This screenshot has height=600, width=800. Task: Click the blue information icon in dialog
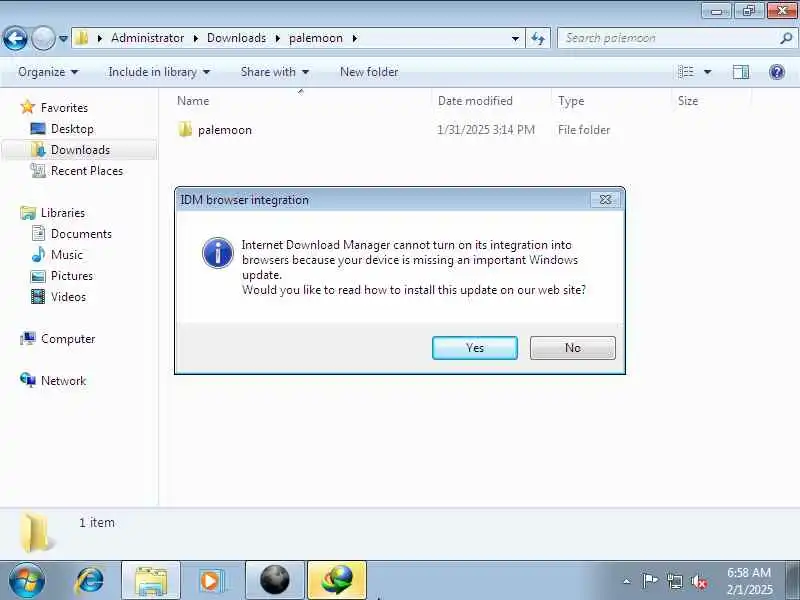(x=218, y=253)
